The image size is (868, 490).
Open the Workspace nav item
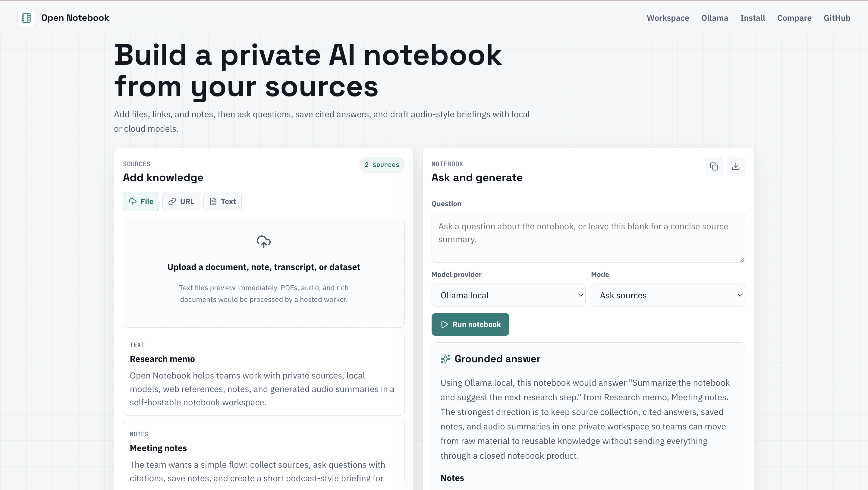coord(668,18)
